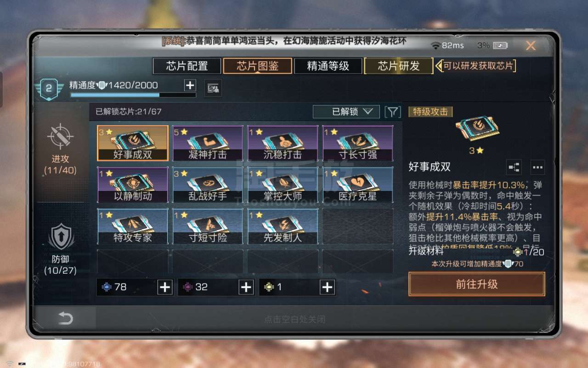This screenshot has height=368, width=588.
Task: Add gold chip currency with plus
Action: pos(327,287)
